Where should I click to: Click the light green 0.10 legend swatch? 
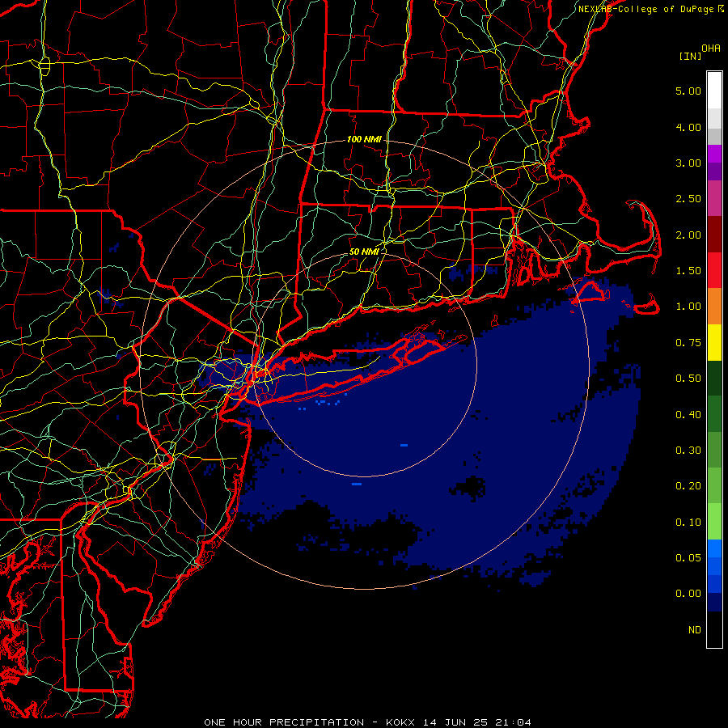[x=714, y=522]
